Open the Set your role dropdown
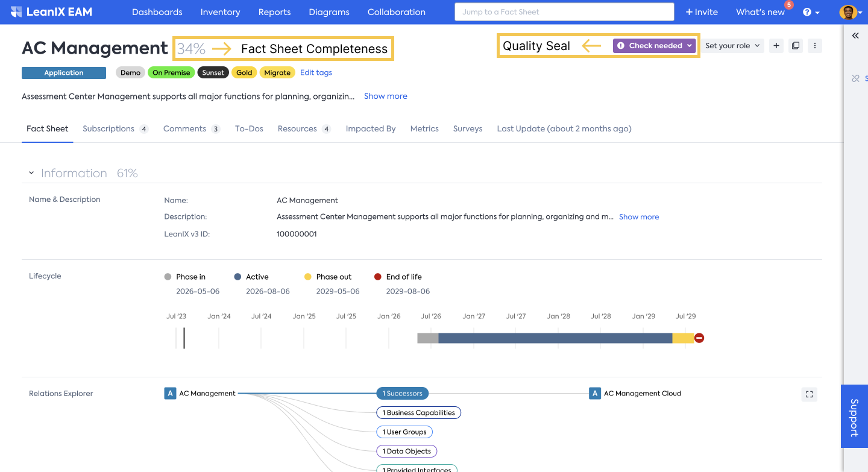This screenshot has width=868, height=472. click(732, 46)
